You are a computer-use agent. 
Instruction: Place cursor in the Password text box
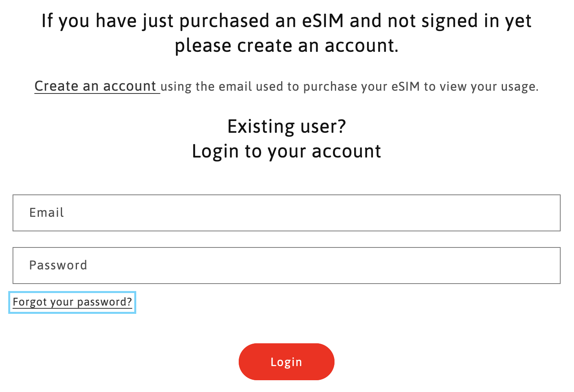point(286,266)
